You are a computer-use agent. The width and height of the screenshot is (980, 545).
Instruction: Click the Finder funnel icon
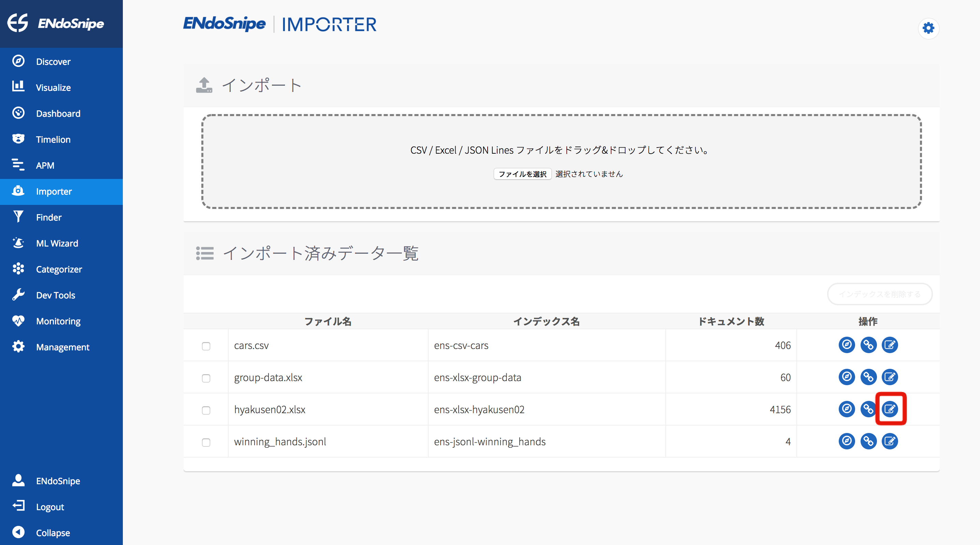pos(18,217)
